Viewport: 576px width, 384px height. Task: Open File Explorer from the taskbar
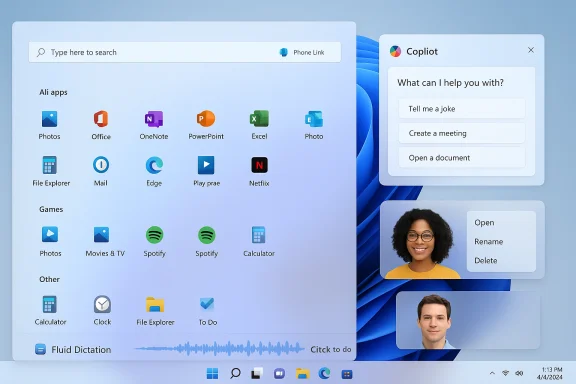pos(302,374)
